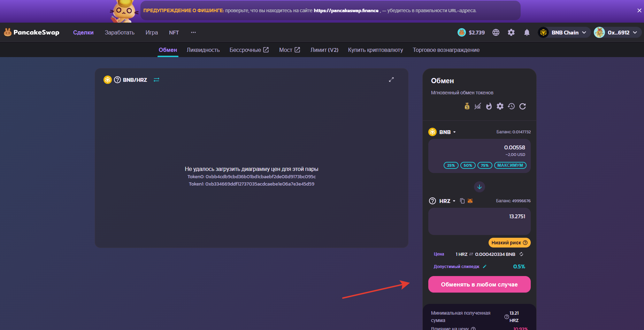Click the price 1 HRZ = 0.000420334 BNB
The height and width of the screenshot is (330, 644).
click(485, 254)
